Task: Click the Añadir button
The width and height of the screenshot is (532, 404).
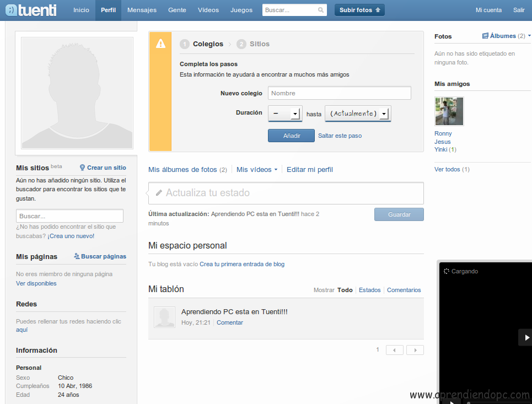Action: (291, 136)
